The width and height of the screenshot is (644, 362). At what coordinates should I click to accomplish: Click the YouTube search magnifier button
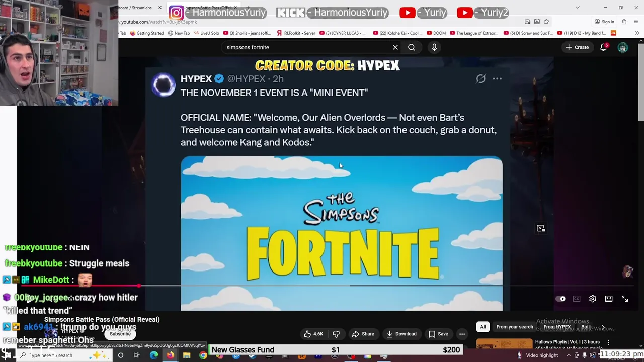[x=412, y=47]
